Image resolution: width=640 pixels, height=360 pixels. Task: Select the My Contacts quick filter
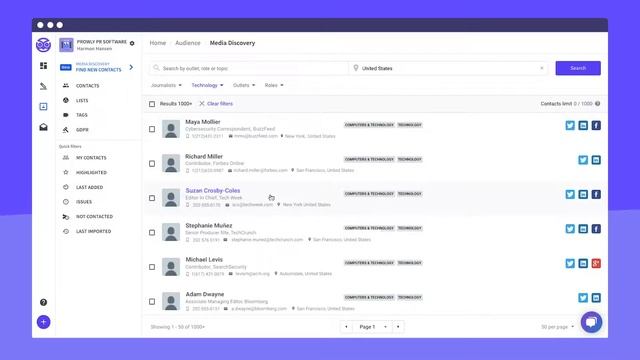click(91, 158)
